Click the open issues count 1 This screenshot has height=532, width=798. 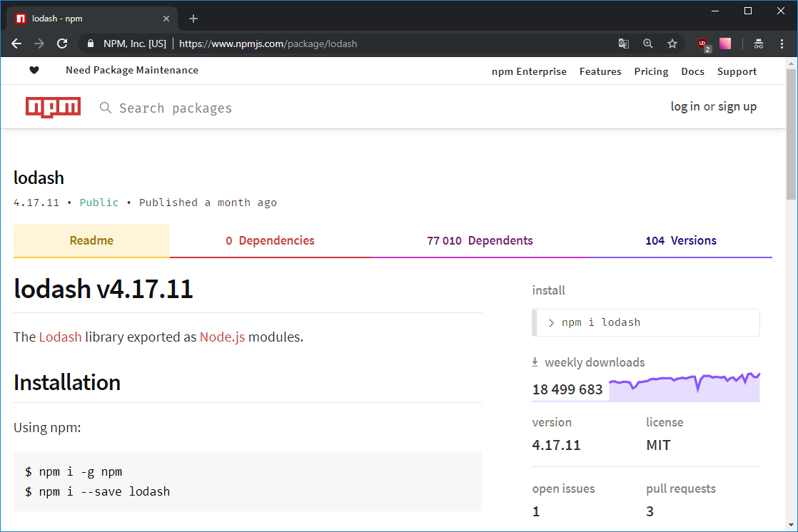[x=536, y=511]
